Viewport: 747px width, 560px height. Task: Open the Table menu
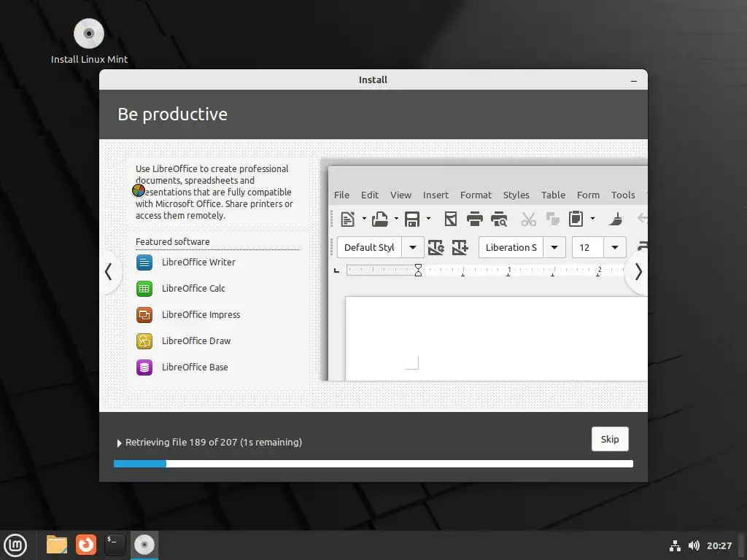(553, 195)
